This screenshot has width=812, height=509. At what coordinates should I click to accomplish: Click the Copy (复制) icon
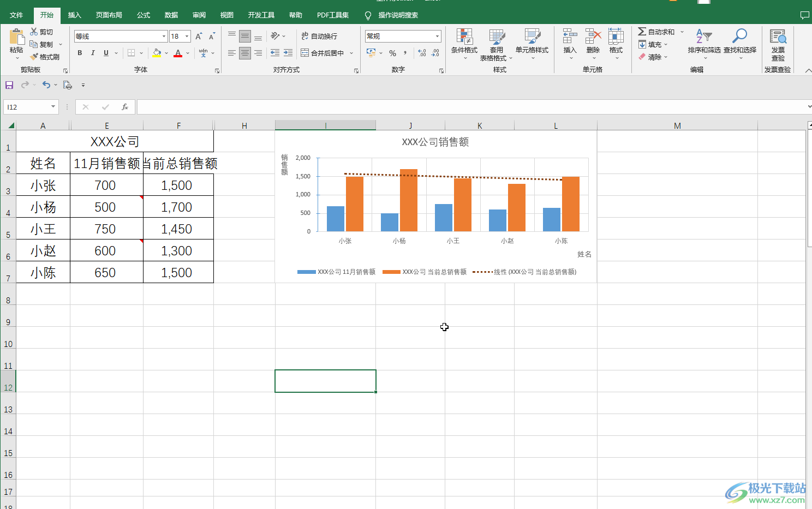click(34, 44)
